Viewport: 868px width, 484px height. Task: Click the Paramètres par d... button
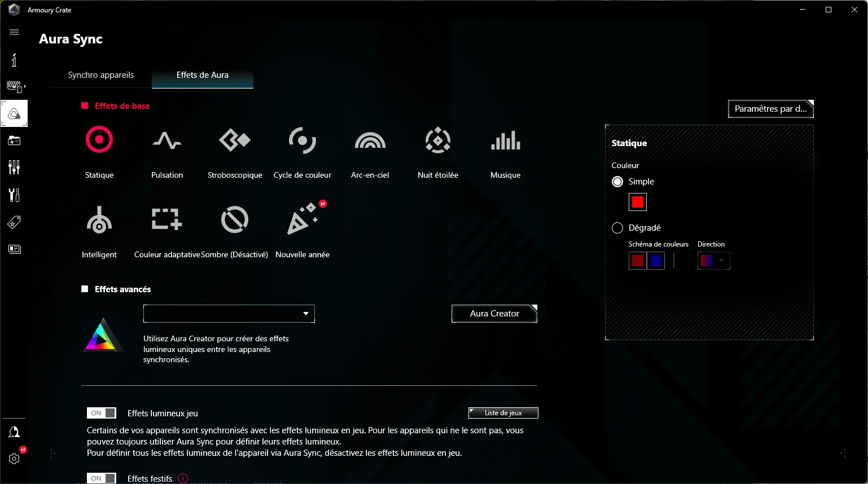771,109
